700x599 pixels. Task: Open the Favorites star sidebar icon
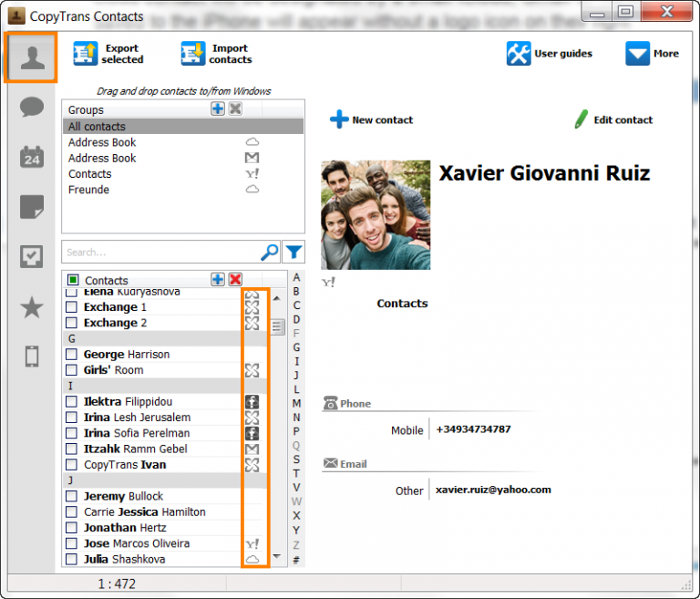[x=32, y=307]
